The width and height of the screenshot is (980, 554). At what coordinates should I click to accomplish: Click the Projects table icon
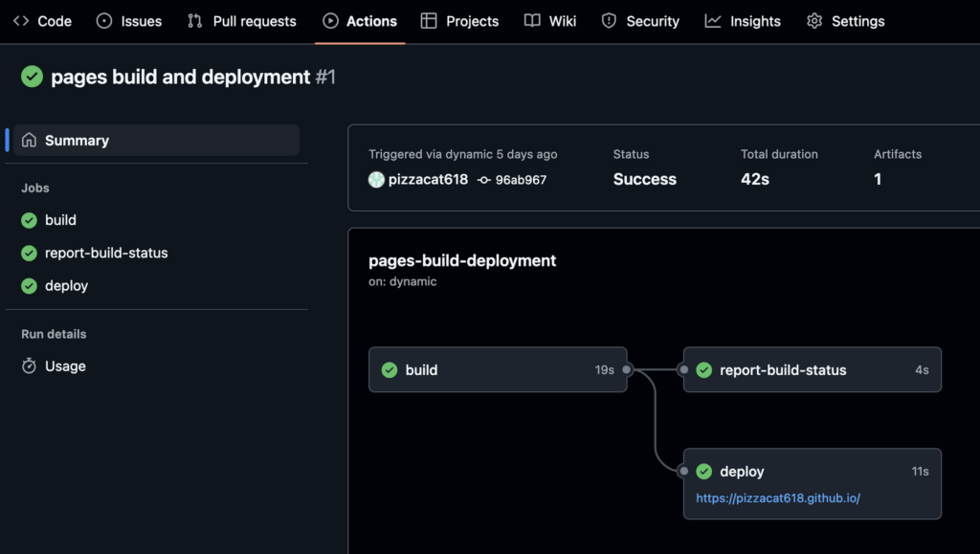coord(429,21)
